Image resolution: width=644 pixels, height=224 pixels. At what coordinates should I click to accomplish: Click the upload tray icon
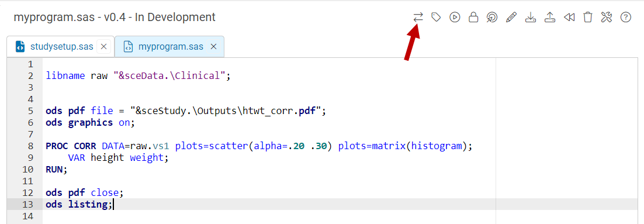550,18
